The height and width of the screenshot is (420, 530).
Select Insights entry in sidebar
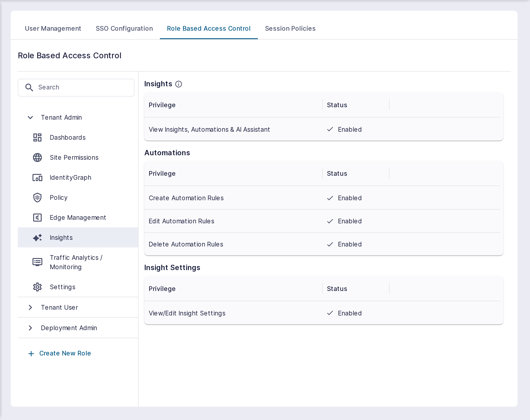[x=61, y=238]
